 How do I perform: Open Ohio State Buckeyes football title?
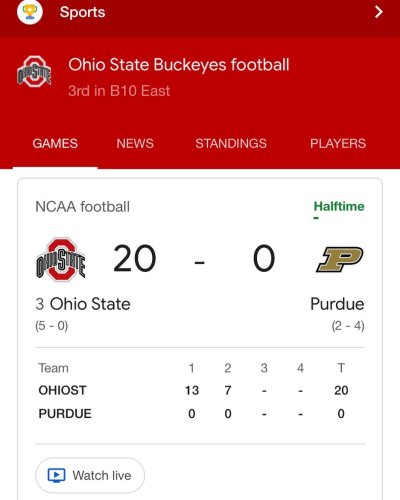coord(179,65)
